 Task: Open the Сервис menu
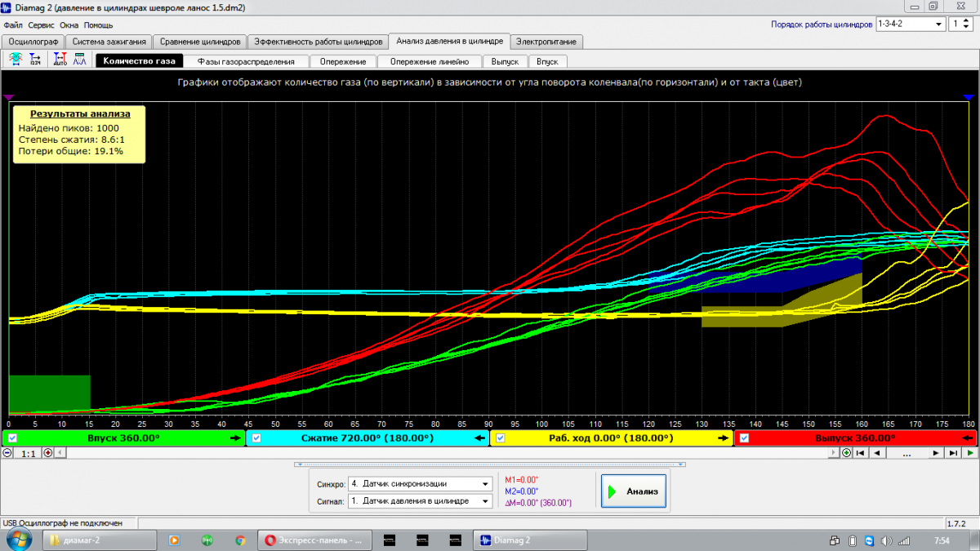pos(41,25)
